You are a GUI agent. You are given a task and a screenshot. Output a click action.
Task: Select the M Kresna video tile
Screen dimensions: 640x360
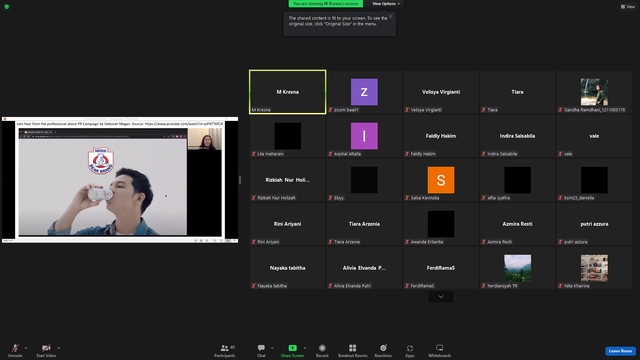[x=288, y=92]
